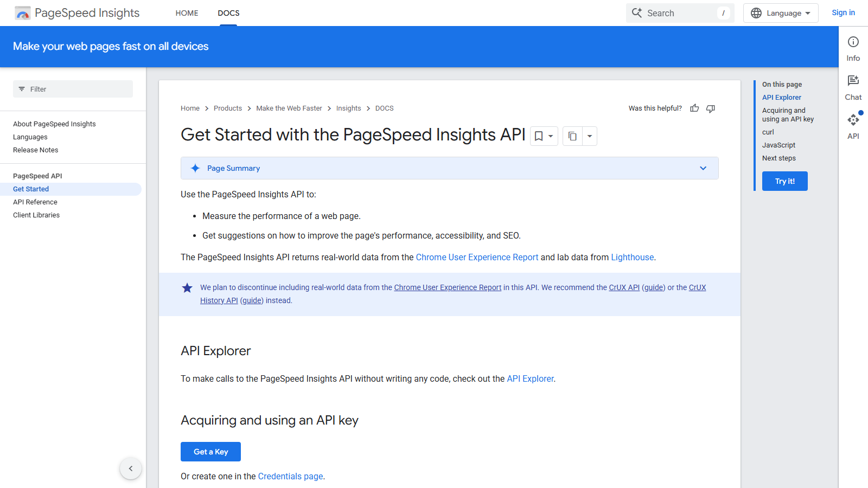Image resolution: width=868 pixels, height=488 pixels.
Task: Click the thumbs up helpful icon
Action: point(694,108)
